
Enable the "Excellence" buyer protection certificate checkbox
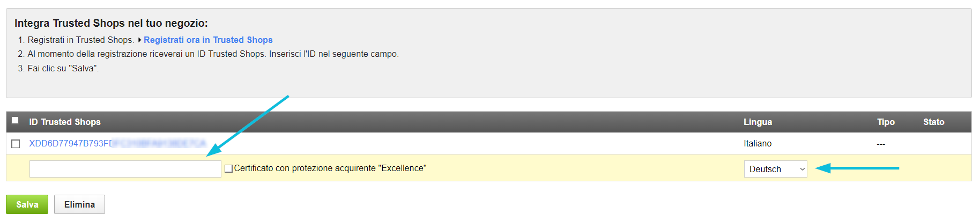(228, 168)
